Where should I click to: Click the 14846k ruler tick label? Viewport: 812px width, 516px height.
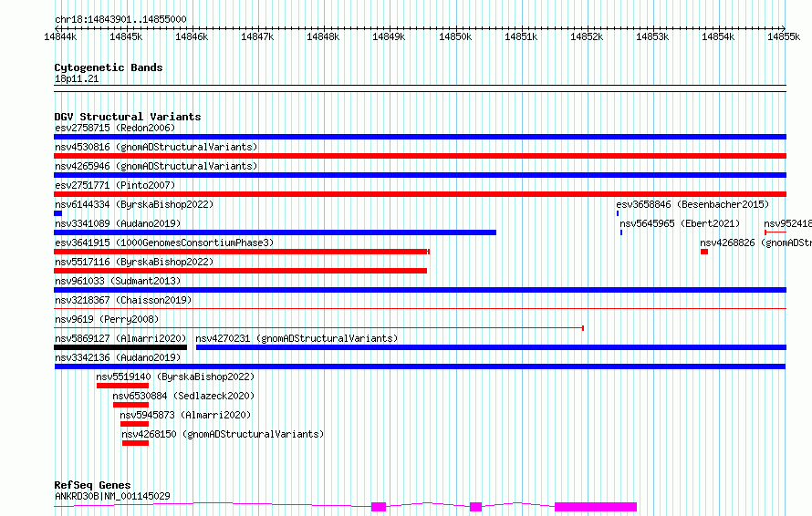[192, 36]
